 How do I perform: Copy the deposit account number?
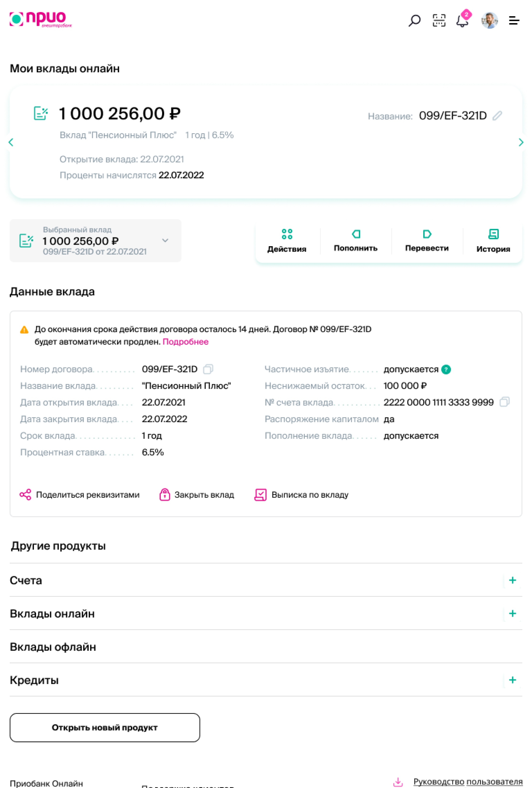click(x=504, y=402)
